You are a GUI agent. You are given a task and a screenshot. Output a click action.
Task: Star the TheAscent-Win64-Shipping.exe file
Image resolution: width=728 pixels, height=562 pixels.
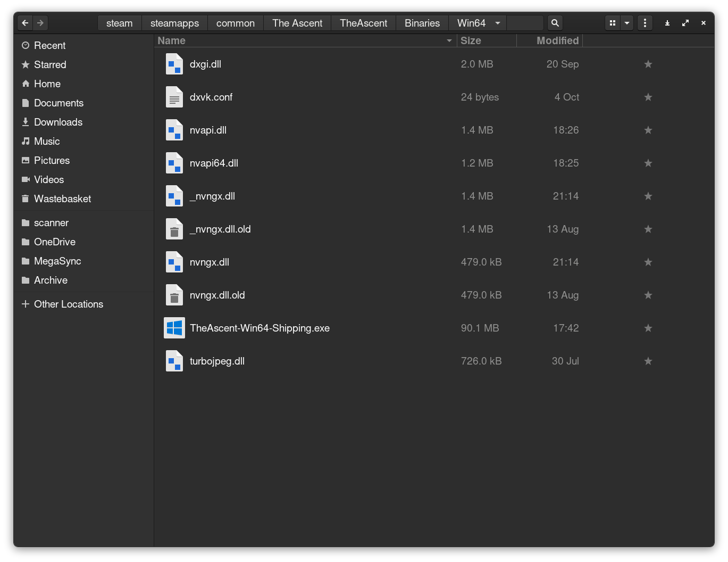(648, 328)
